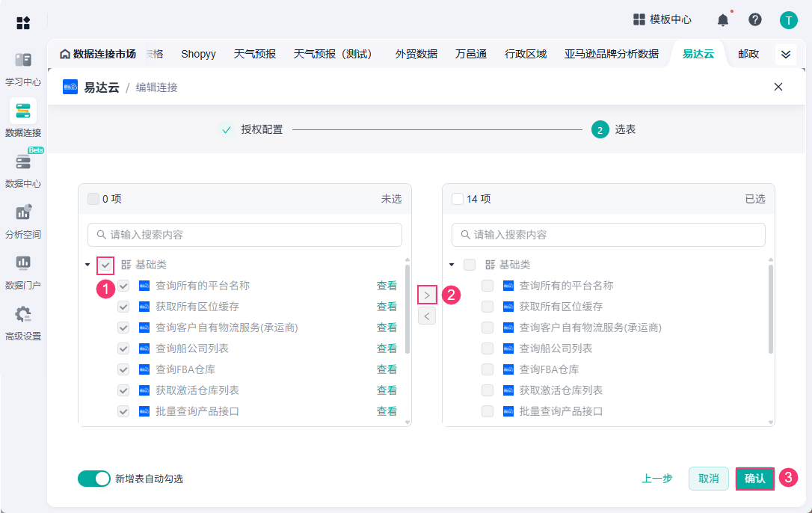The image size is (812, 513).
Task: Uncheck 获取所有区位缓存 in left list
Action: coord(123,307)
